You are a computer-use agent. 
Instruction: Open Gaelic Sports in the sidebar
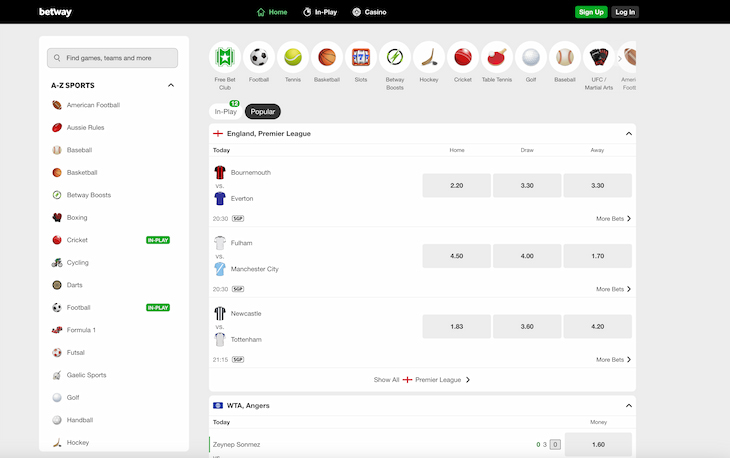tap(86, 375)
